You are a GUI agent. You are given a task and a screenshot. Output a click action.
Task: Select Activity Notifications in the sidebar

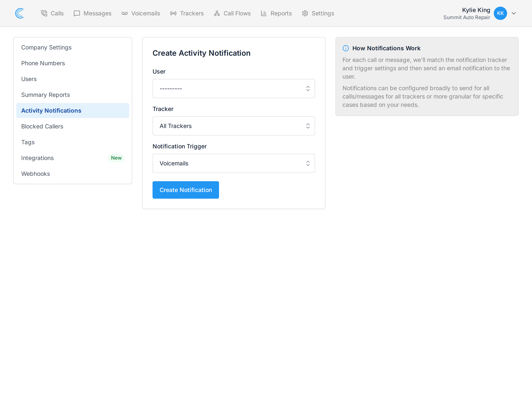pos(73,111)
